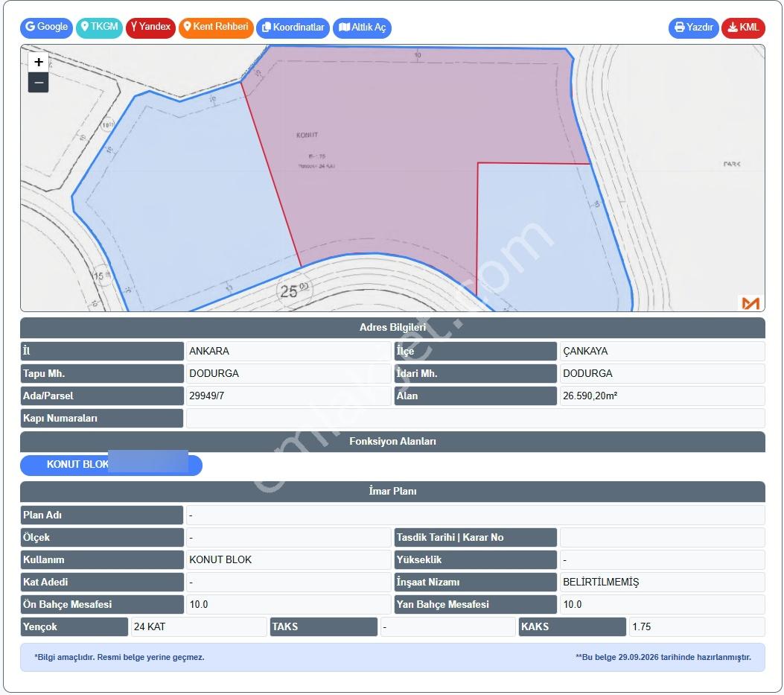Click the Tasdik Tarihi | Karar No label
784x695 pixels.
(x=476, y=537)
